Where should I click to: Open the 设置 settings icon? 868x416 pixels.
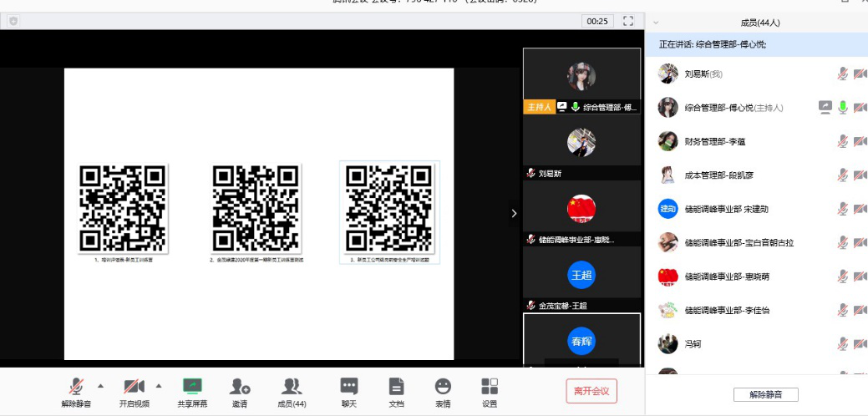click(490, 386)
